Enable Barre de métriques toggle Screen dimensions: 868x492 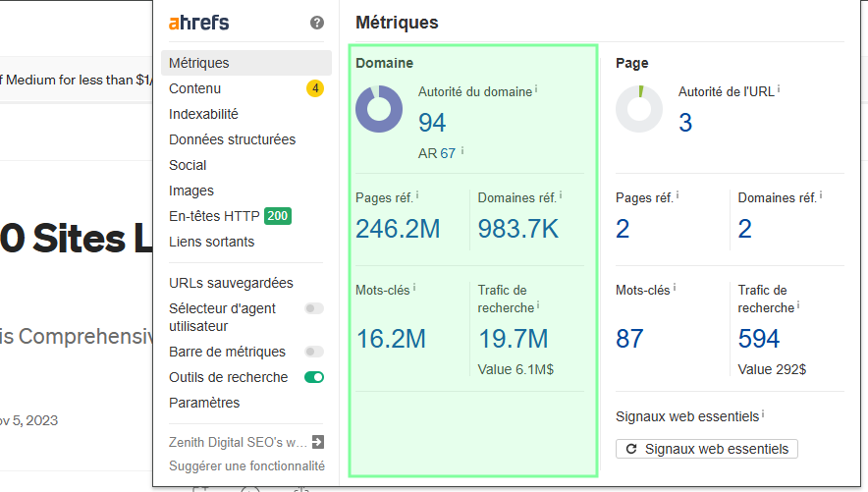(x=314, y=352)
